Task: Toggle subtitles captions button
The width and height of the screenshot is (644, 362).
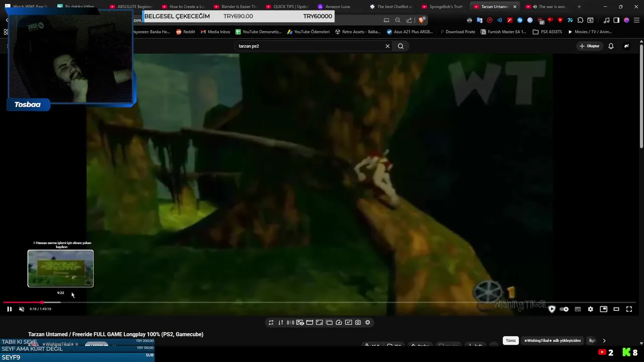Action: (x=578, y=309)
